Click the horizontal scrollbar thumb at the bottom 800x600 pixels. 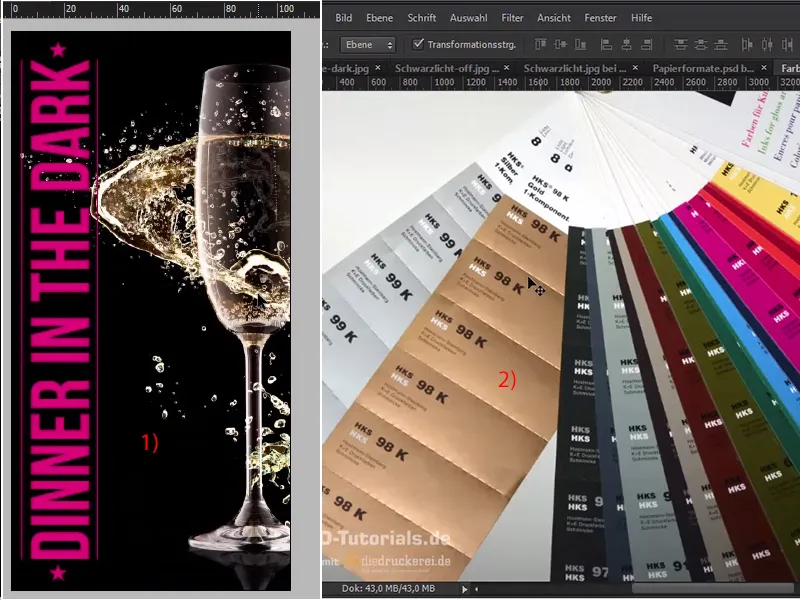click(715, 589)
